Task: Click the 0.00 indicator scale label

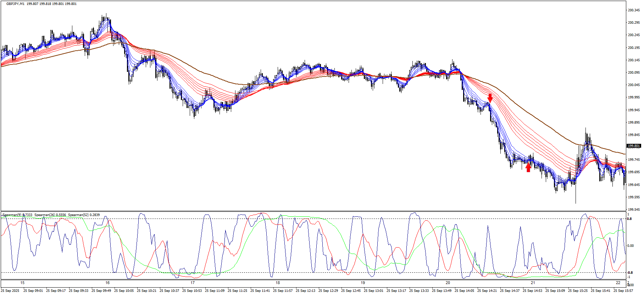Action: (631, 246)
